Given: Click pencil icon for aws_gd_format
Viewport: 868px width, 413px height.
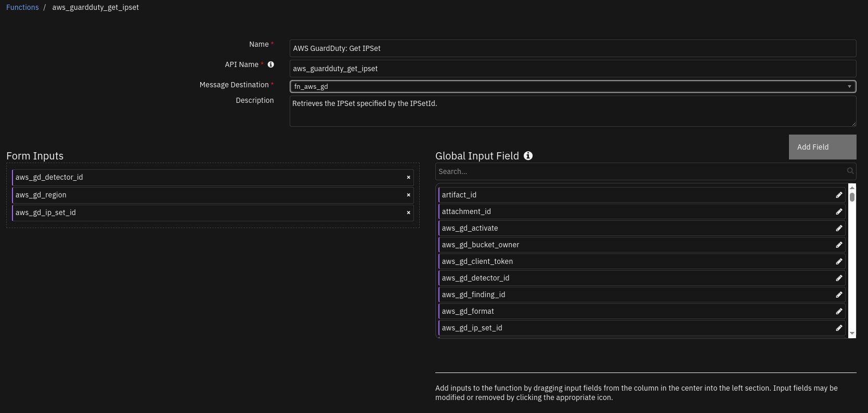Looking at the screenshot, I should (839, 311).
